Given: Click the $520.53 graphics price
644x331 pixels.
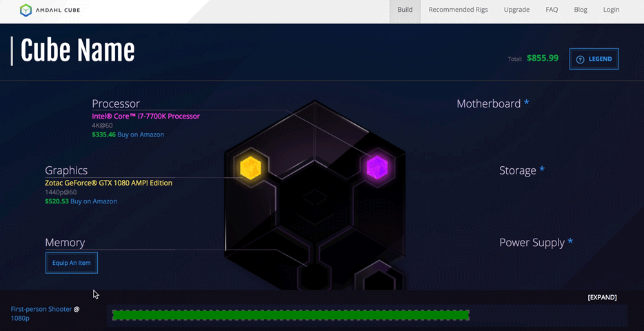Looking at the screenshot, I should click(57, 201).
